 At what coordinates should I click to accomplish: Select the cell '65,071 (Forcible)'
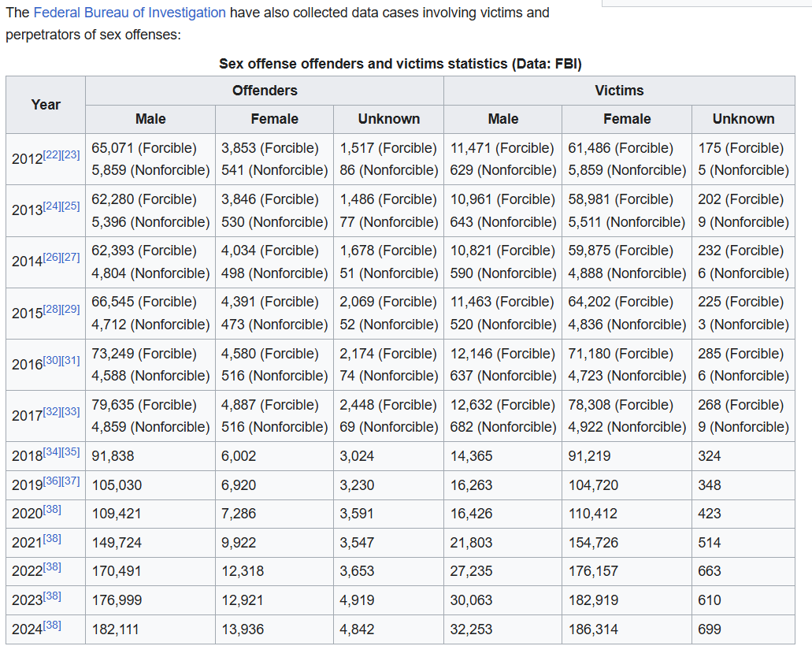[144, 148]
